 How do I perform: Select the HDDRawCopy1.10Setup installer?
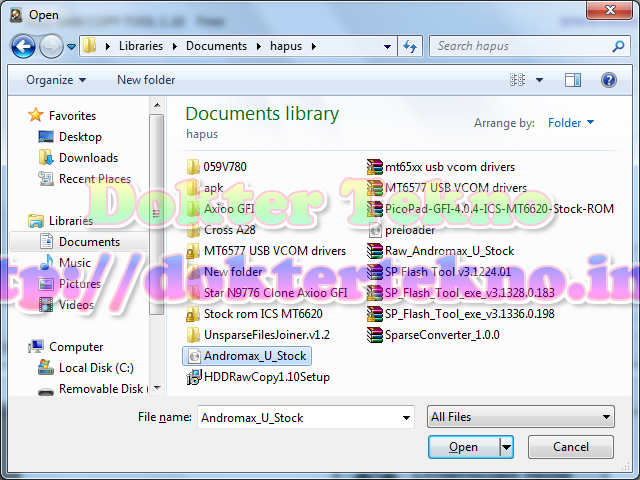tap(258, 377)
